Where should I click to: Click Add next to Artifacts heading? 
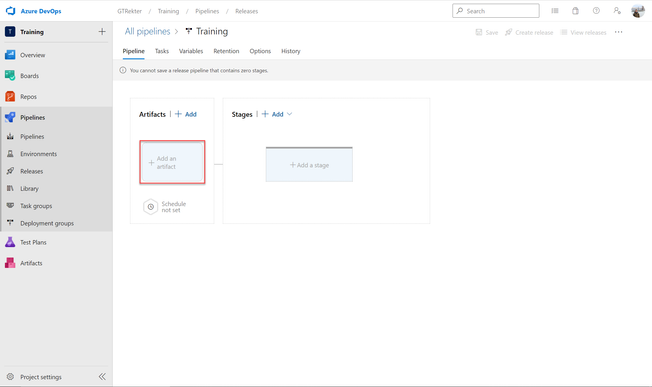[186, 114]
